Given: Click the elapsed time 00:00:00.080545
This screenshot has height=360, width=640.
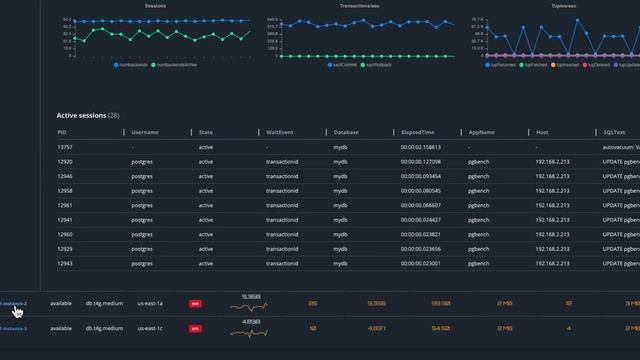Looking at the screenshot, I should [x=420, y=191].
